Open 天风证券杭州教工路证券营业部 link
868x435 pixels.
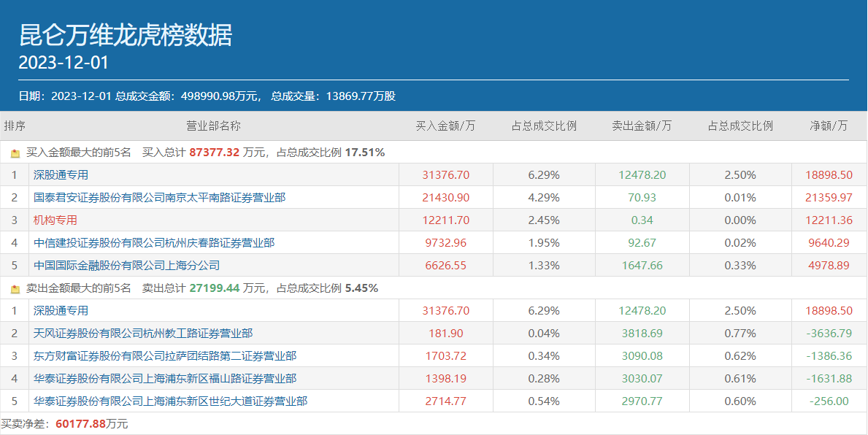(143, 333)
